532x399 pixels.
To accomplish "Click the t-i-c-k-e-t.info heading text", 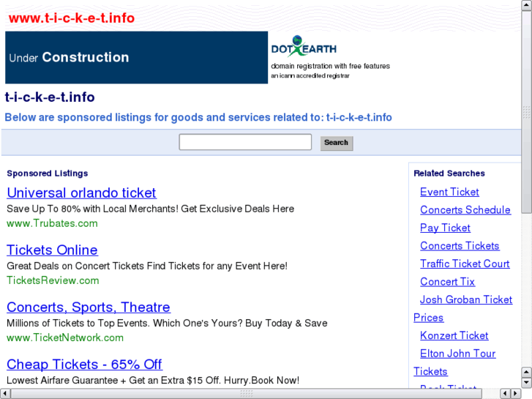I will [50, 97].
